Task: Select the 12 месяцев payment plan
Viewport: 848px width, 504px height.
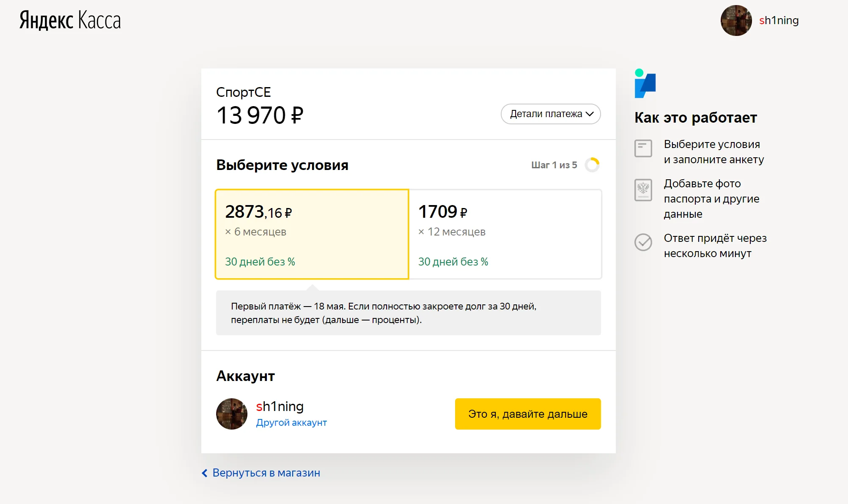Action: click(505, 234)
